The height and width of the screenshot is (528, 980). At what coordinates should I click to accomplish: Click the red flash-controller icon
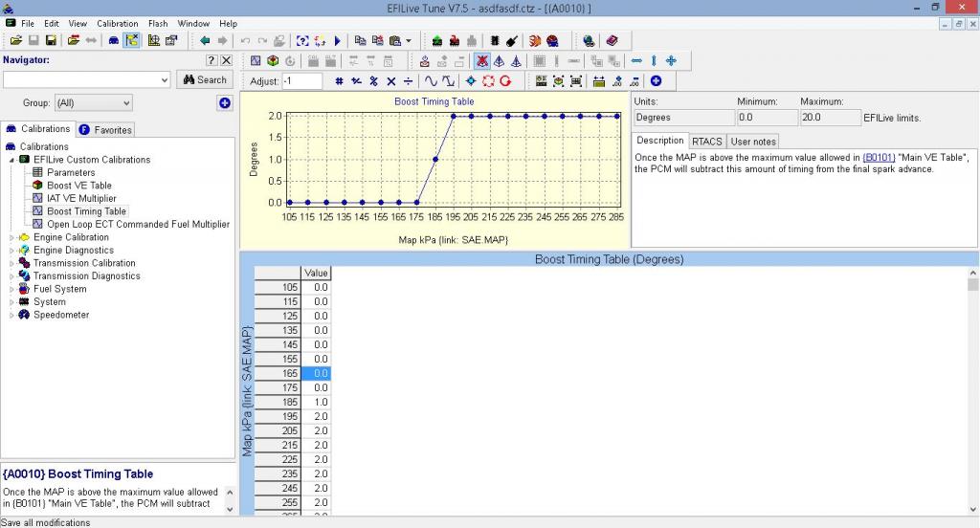click(455, 40)
